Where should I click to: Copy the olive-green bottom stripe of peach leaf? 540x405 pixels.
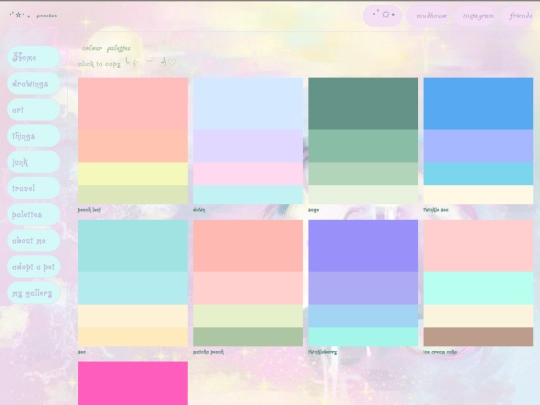pyautogui.click(x=133, y=195)
